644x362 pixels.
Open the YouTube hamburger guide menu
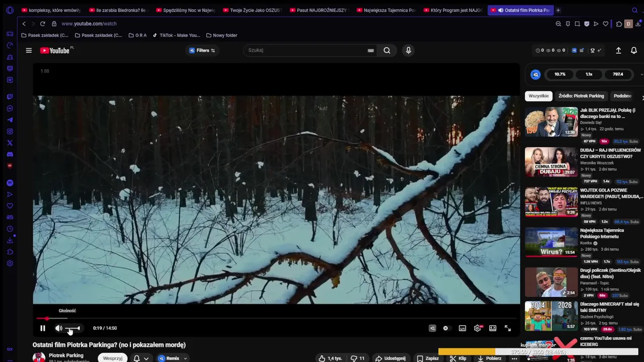(x=29, y=50)
